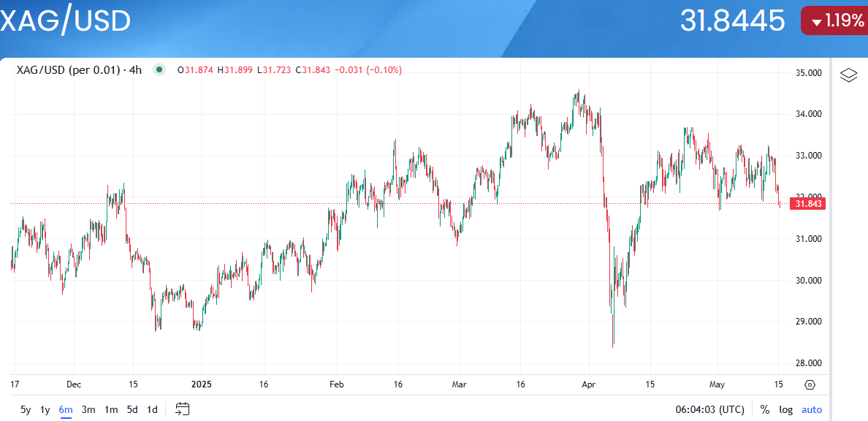Toggle percent scale mode
The image size is (868, 421).
765,409
